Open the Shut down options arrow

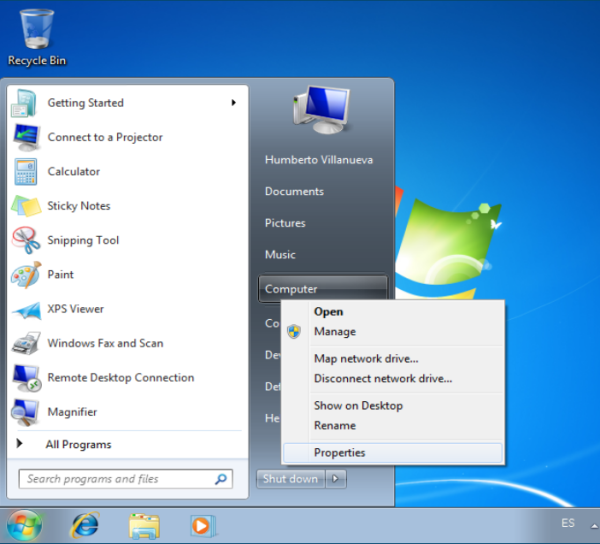tap(336, 479)
